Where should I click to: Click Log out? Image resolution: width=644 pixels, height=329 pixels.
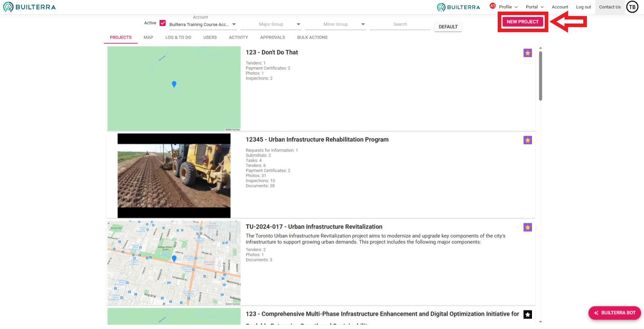click(583, 7)
